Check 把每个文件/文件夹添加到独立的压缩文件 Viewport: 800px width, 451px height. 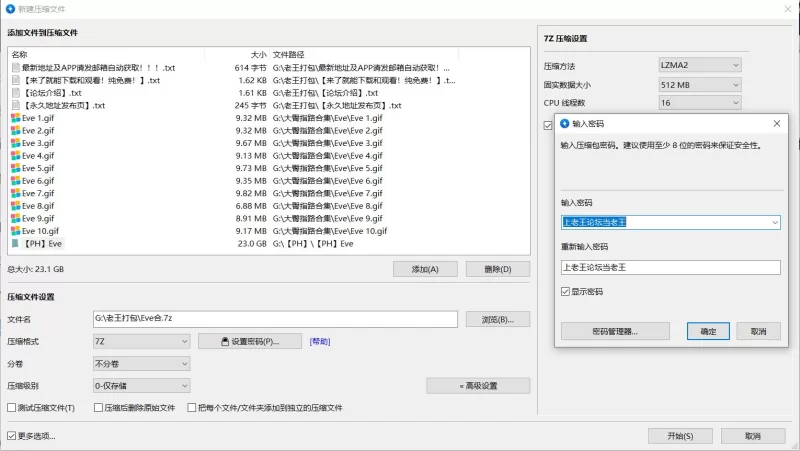coord(192,408)
